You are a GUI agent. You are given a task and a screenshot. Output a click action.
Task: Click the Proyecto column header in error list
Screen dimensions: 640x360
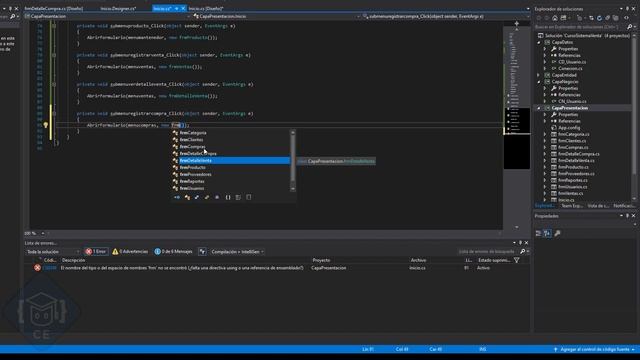(x=321, y=260)
